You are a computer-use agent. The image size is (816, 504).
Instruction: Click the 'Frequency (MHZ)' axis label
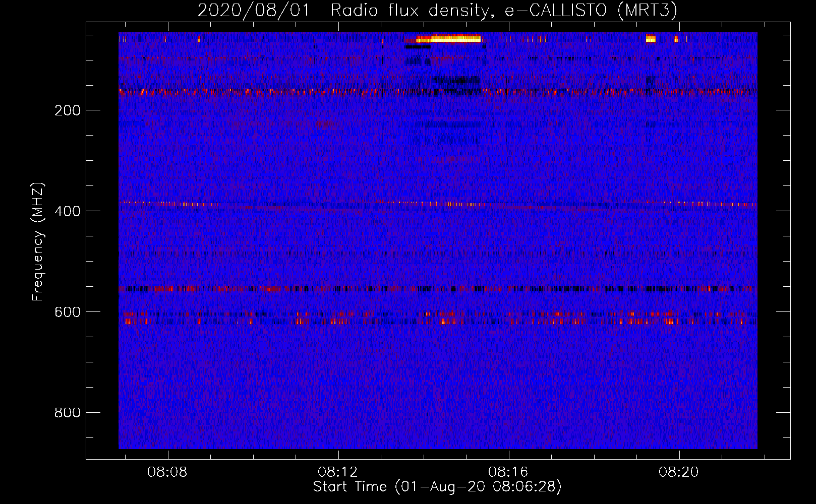pyautogui.click(x=38, y=241)
